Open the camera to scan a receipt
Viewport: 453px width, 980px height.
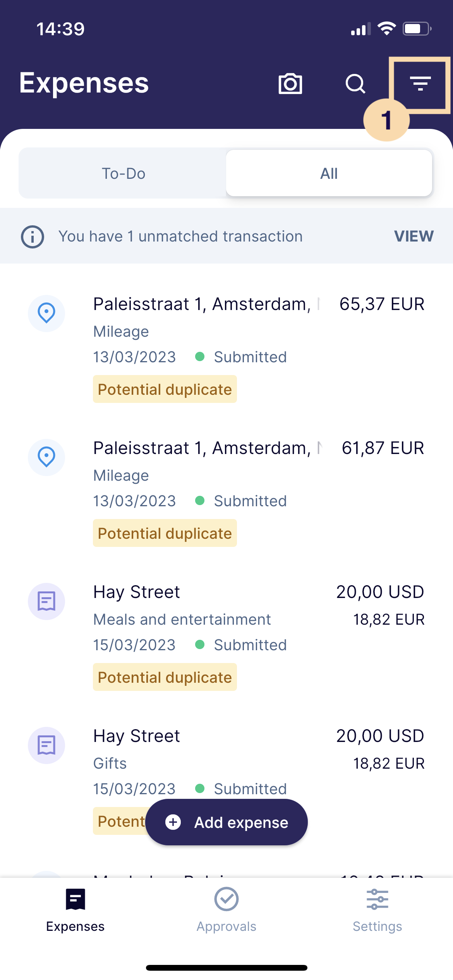click(290, 83)
